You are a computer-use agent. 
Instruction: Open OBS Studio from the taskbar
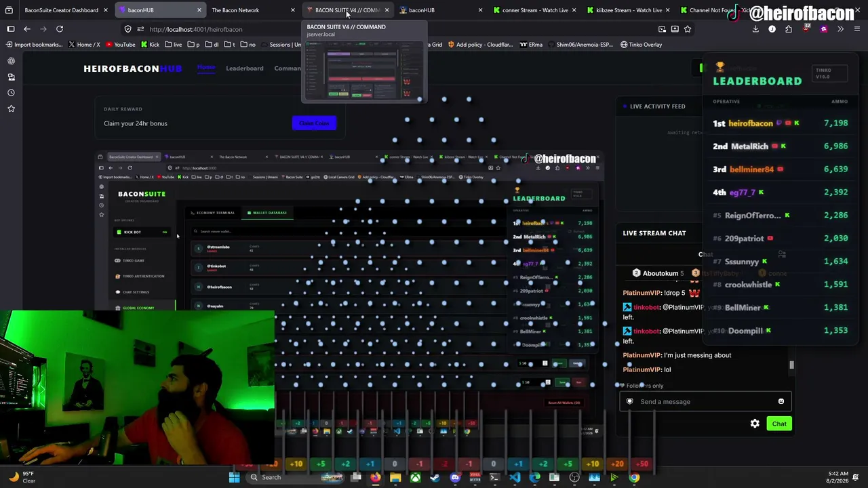[574, 477]
